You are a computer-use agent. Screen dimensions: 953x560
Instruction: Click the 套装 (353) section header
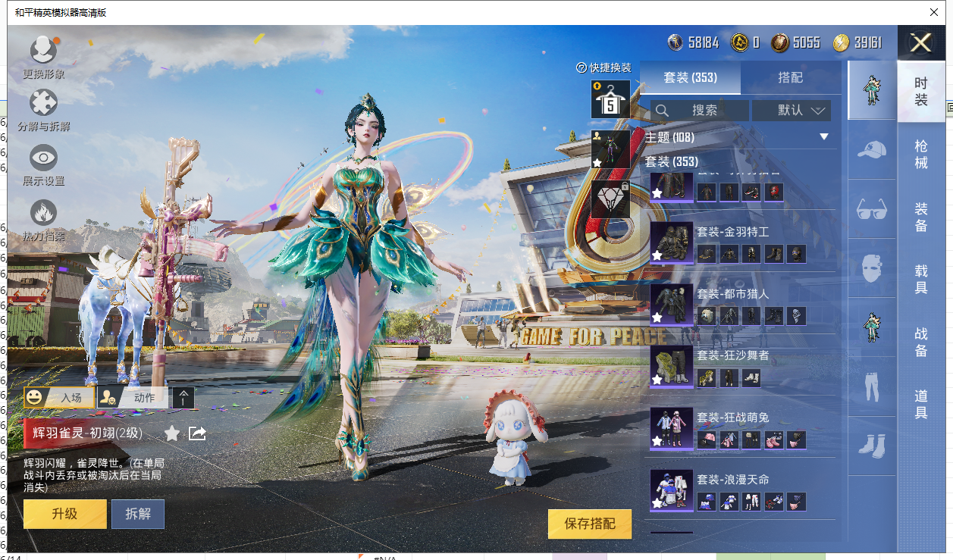(672, 161)
